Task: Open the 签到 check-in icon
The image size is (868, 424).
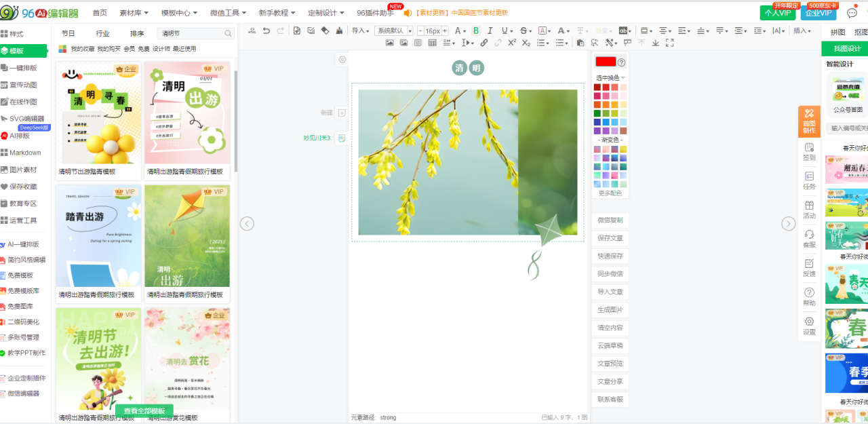Action: click(809, 151)
